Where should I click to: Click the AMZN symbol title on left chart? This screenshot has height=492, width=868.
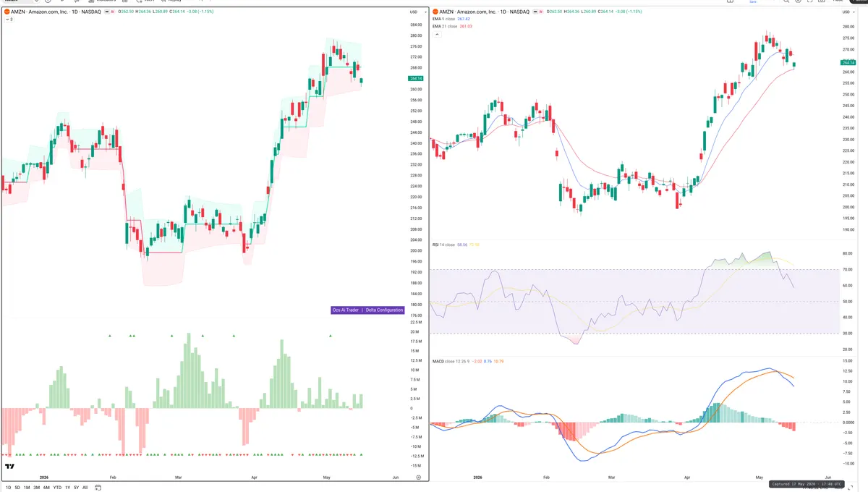(56, 12)
